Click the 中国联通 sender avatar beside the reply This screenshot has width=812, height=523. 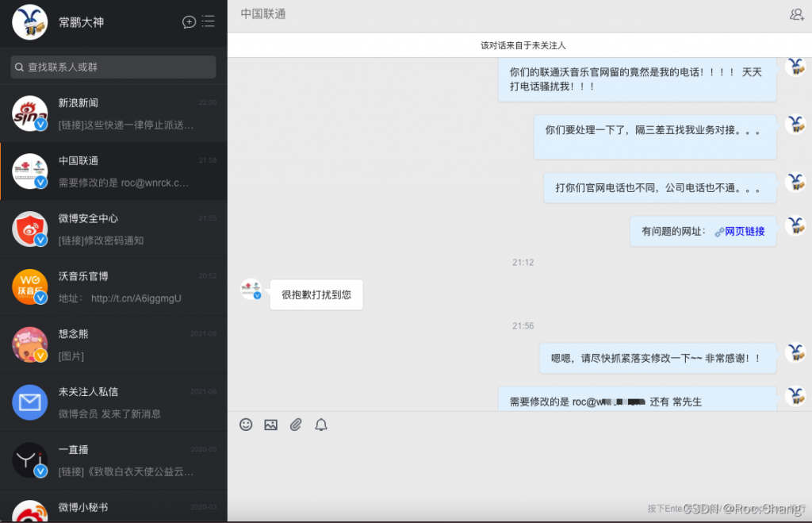click(x=251, y=289)
